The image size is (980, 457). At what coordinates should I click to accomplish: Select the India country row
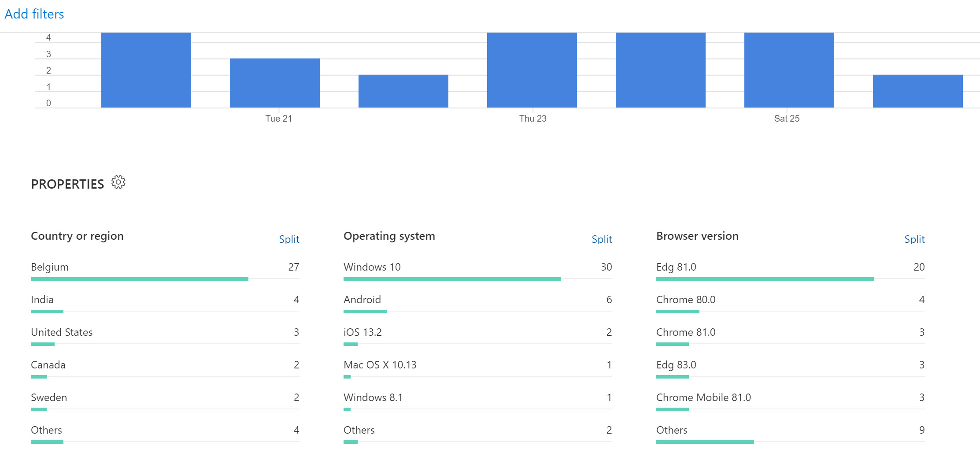[x=41, y=300]
